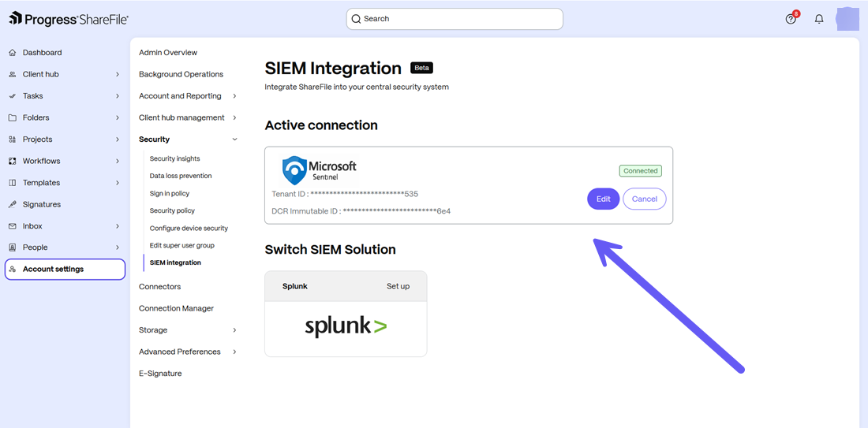Open Data loss prevention
Viewport: 868px width, 428px height.
click(x=181, y=176)
